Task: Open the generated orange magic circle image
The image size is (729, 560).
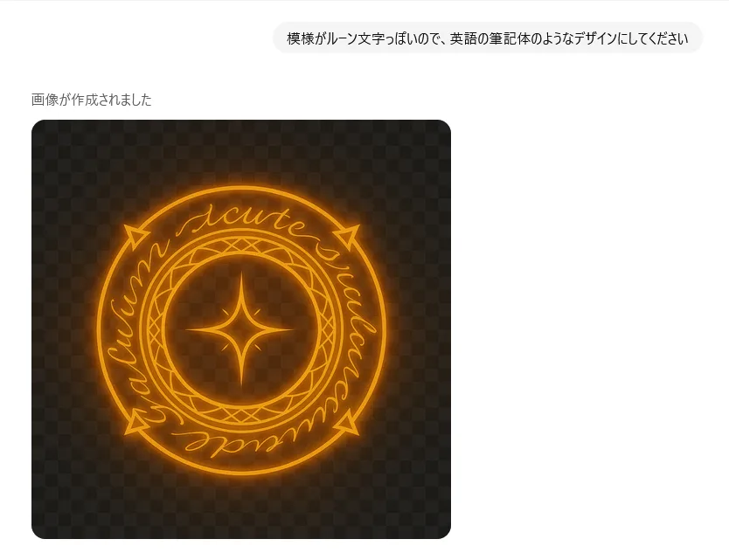Action: (241, 329)
